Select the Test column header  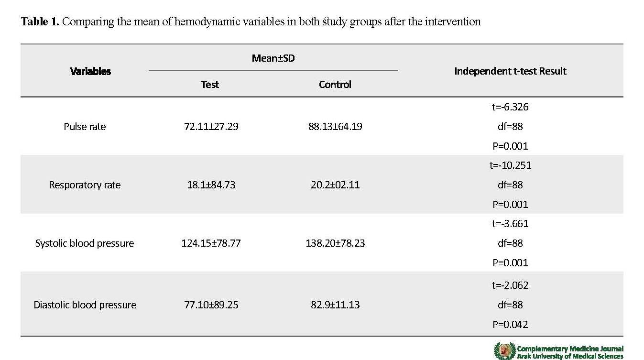pyautogui.click(x=210, y=85)
